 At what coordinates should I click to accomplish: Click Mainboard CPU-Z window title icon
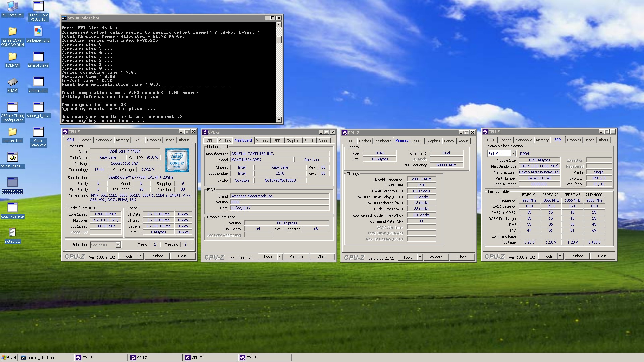[x=205, y=132]
